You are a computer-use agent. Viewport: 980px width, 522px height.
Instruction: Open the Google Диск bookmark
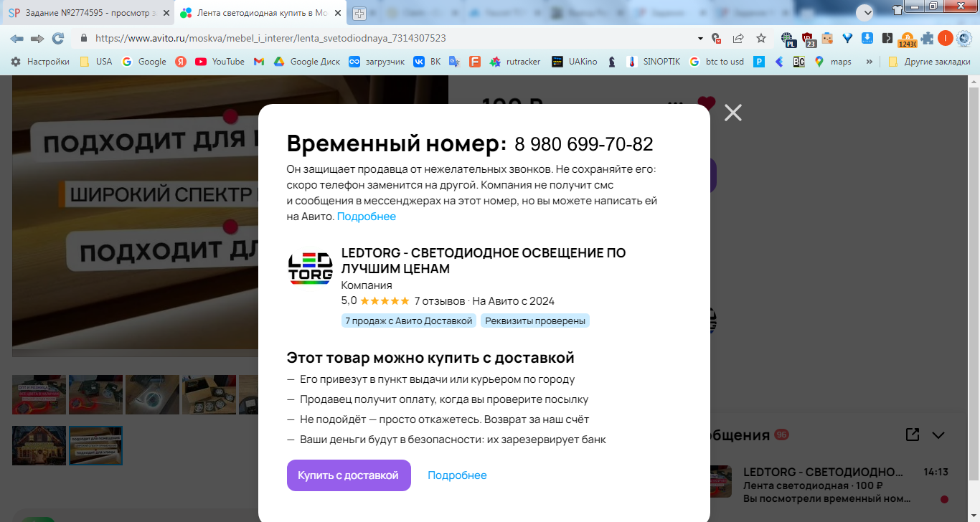click(x=307, y=62)
